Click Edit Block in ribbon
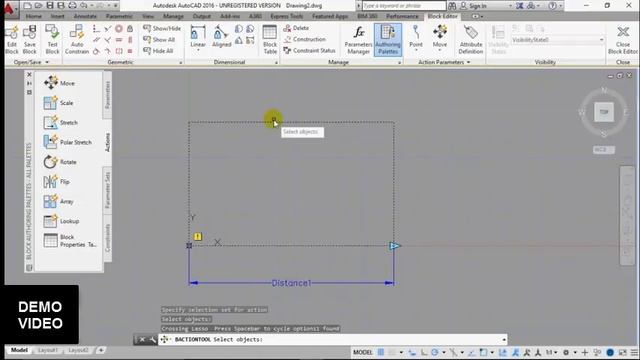Viewport: 640px width, 360px height. 12,40
